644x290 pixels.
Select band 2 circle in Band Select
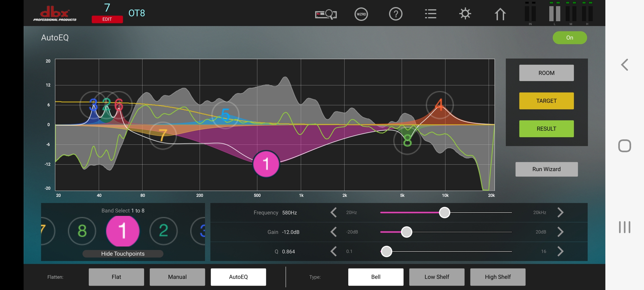tap(163, 231)
